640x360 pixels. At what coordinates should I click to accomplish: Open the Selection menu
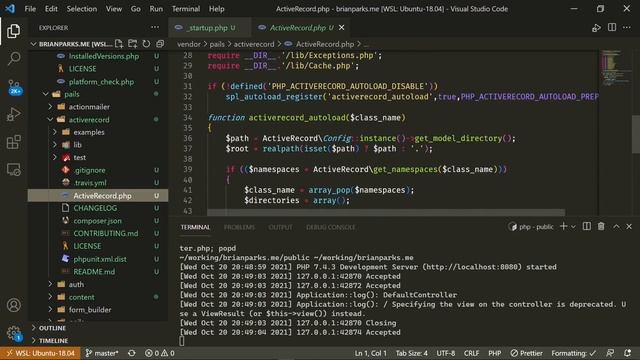pos(82,9)
